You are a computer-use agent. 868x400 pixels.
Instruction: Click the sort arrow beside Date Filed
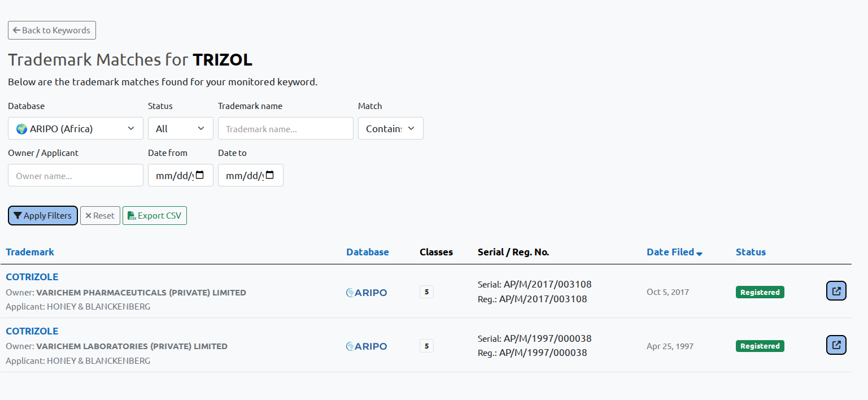700,254
